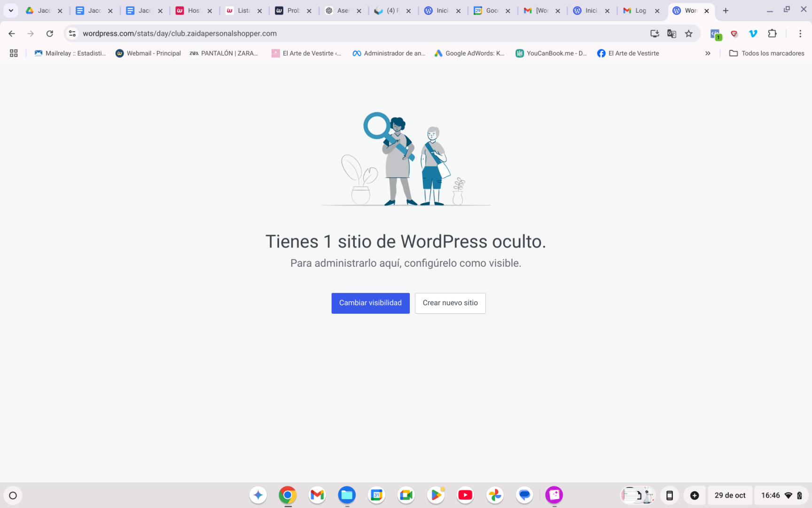Open El Arte de Vestirte Facebook bookmark
Image resolution: width=812 pixels, height=508 pixels.
coord(628,53)
